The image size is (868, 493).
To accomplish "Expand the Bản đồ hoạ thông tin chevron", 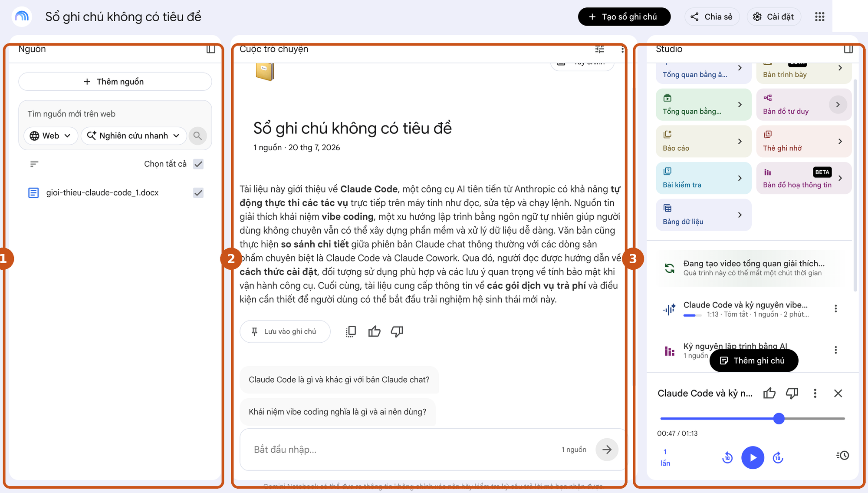I will [x=840, y=179].
